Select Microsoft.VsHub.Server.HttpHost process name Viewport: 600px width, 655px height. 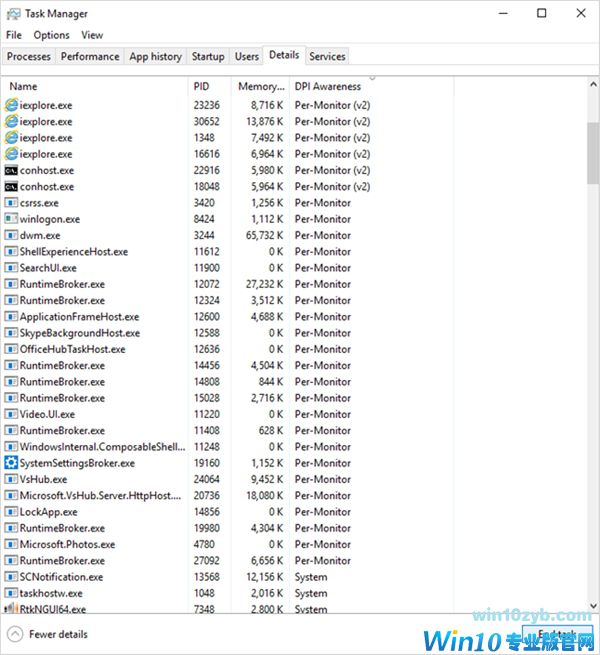coord(100,495)
